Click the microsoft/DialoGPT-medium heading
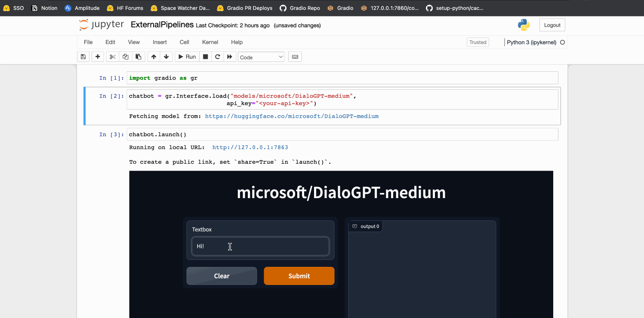 coord(341,192)
